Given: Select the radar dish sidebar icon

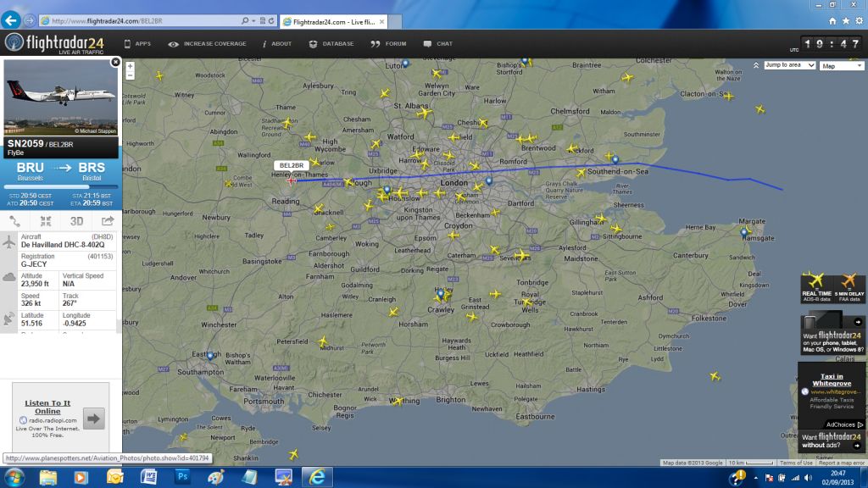Looking at the screenshot, I should point(8,319).
